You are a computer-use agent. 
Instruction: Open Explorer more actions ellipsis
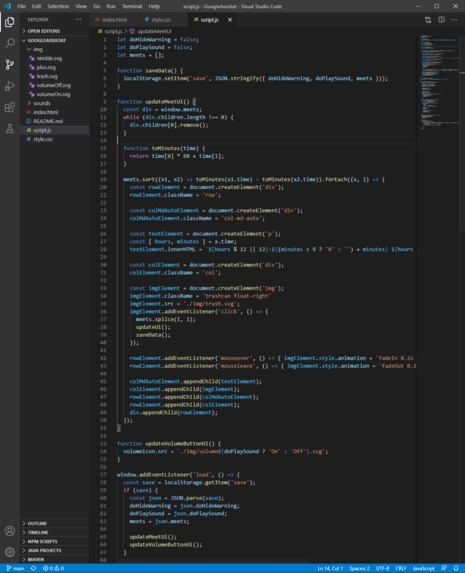coord(79,19)
